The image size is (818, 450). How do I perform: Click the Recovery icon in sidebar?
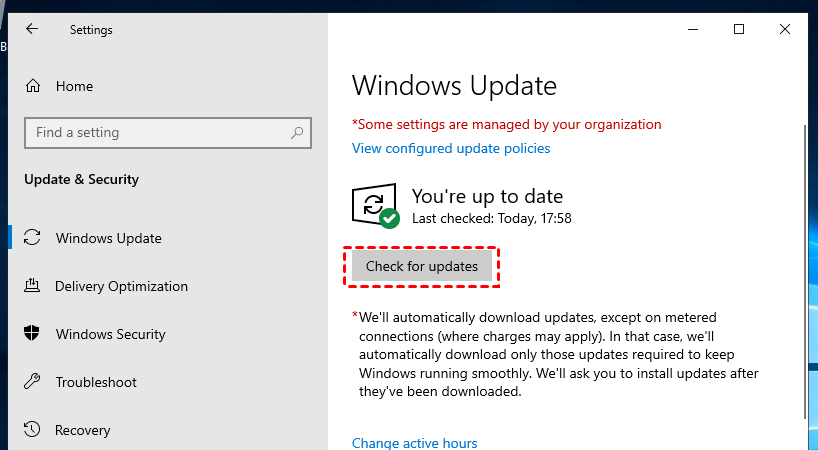point(33,430)
